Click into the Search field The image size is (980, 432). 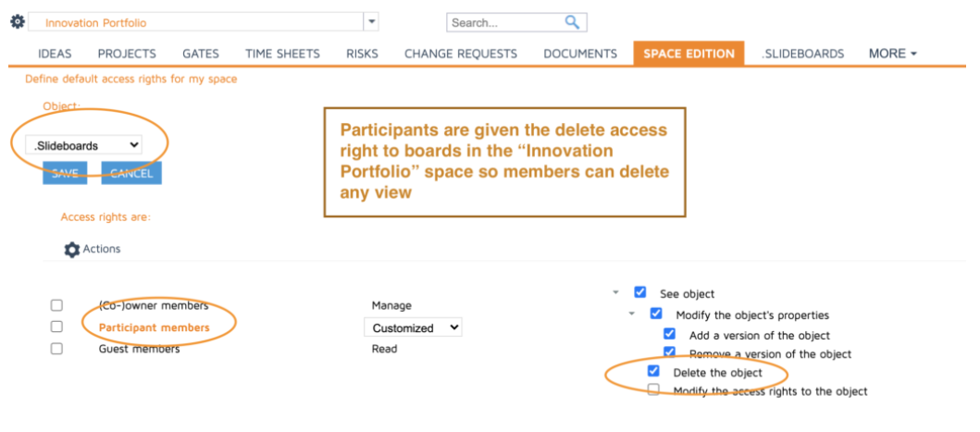point(504,22)
